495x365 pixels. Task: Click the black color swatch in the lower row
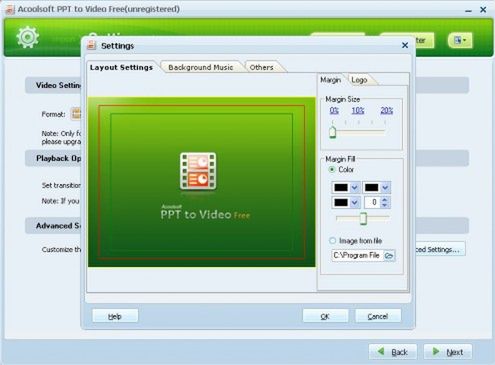(x=341, y=202)
